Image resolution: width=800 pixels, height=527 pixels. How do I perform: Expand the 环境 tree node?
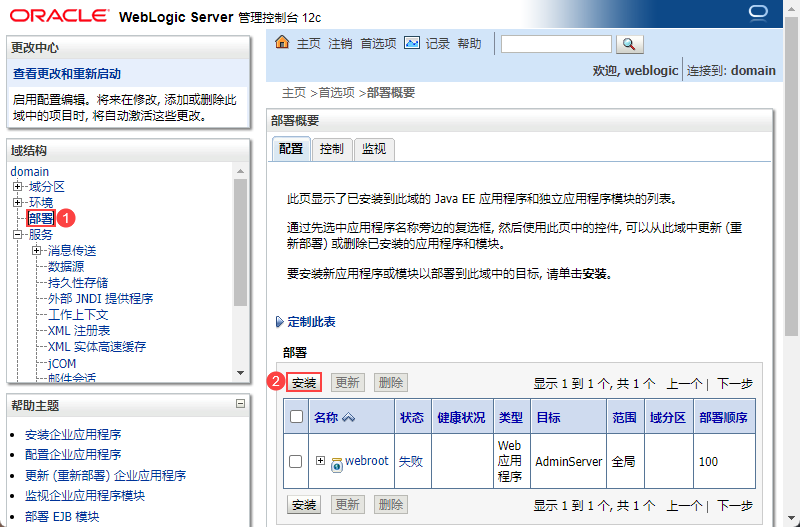tap(18, 203)
